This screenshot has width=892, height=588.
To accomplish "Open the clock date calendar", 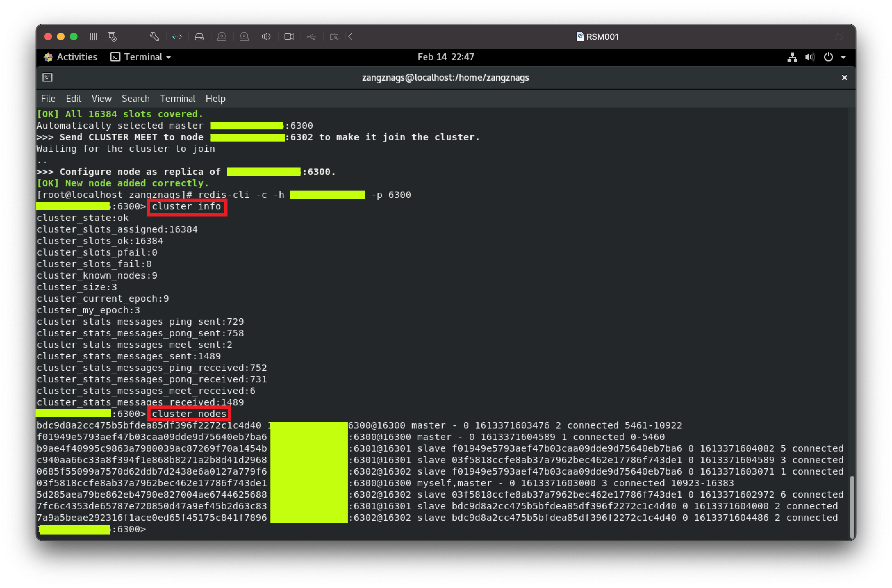I will pos(446,57).
